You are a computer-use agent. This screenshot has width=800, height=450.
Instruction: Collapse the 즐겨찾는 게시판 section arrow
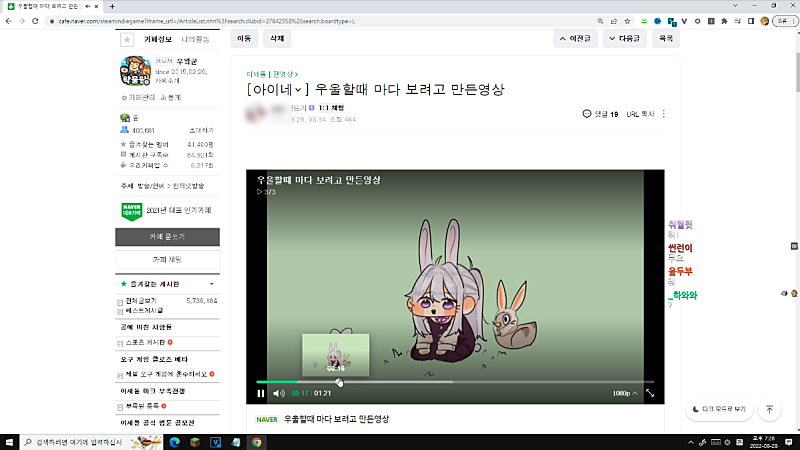tap(211, 284)
